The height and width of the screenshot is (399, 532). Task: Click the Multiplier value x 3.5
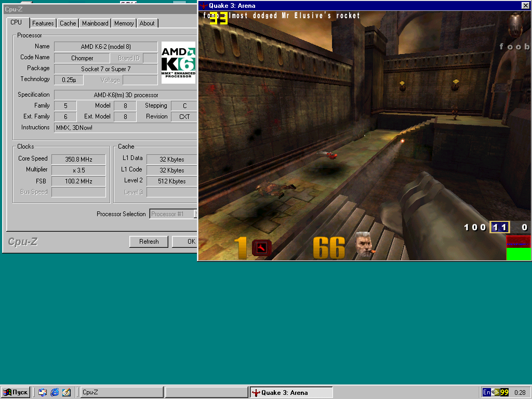(79, 170)
